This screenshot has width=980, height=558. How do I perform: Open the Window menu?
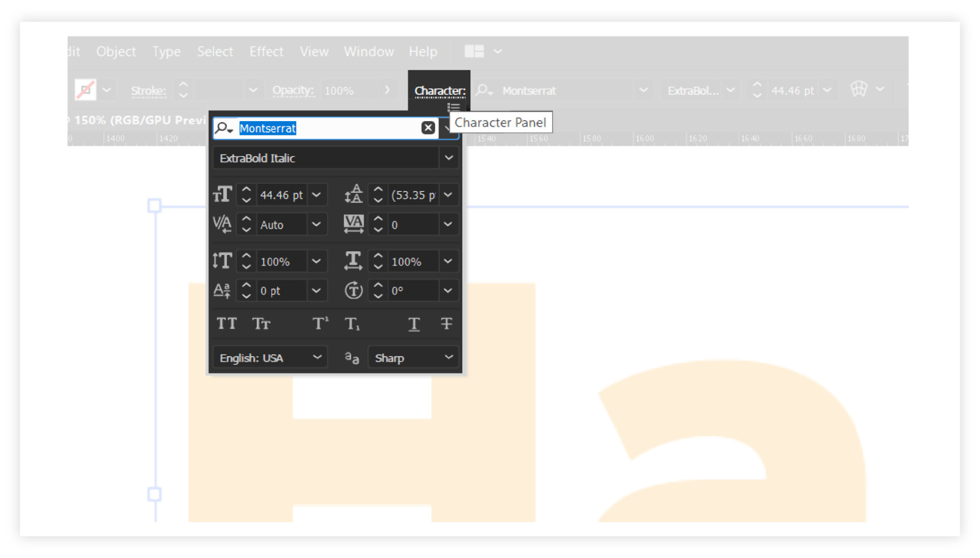(x=368, y=51)
